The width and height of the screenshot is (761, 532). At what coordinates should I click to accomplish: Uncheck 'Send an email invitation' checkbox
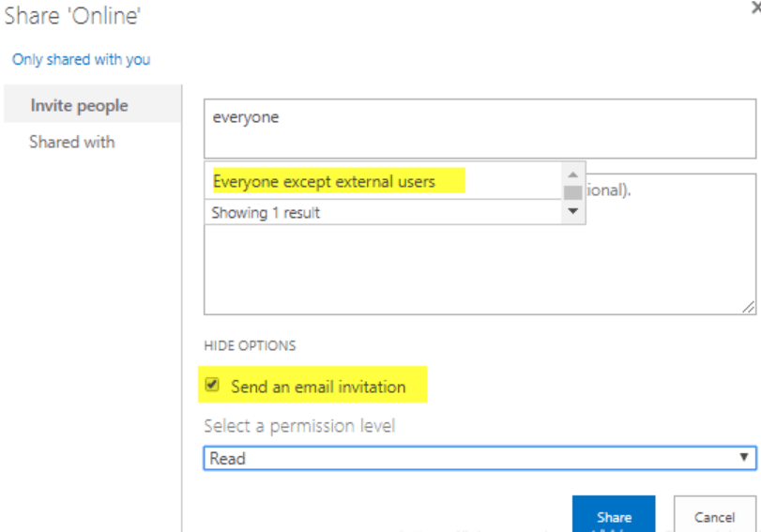click(212, 385)
